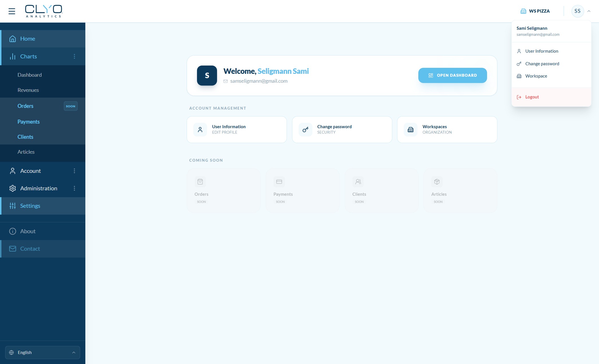Open the User Information edit profile card
This screenshot has height=364, width=599.
coord(237,130)
